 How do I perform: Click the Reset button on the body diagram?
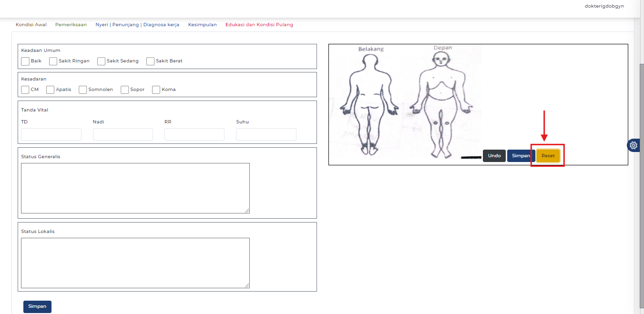(x=548, y=155)
